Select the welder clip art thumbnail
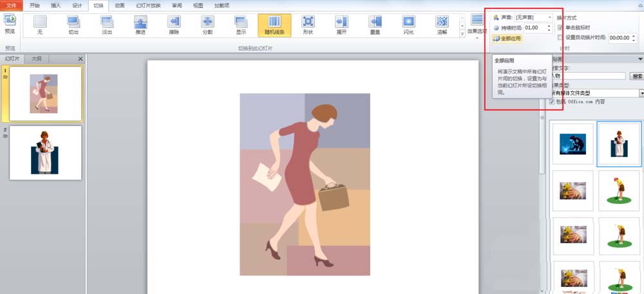This screenshot has height=294, width=644. pyautogui.click(x=573, y=144)
